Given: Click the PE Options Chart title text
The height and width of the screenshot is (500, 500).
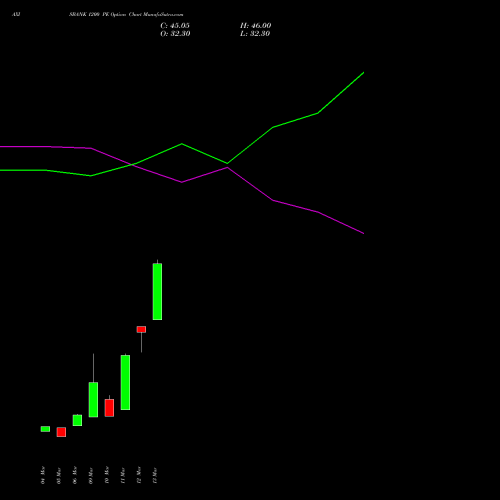Looking at the screenshot, I should click(126, 14).
